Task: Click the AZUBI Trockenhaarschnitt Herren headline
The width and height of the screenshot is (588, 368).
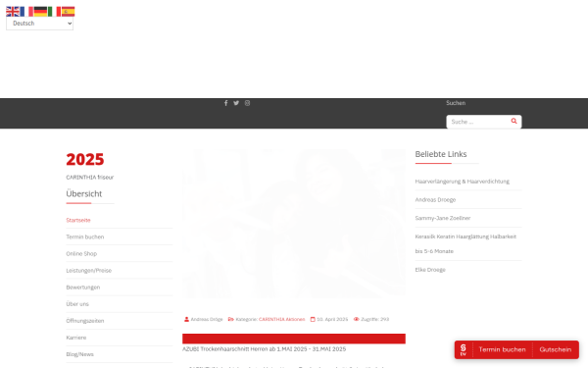Action: (264, 348)
